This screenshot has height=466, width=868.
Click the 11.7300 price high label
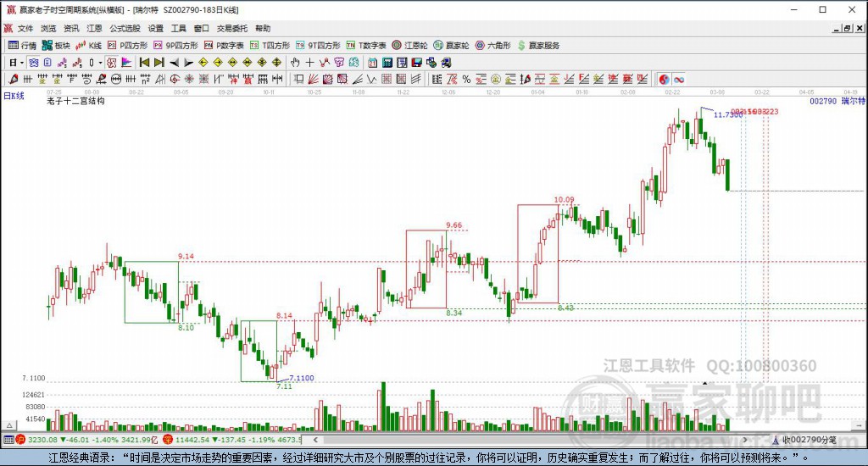(x=727, y=114)
